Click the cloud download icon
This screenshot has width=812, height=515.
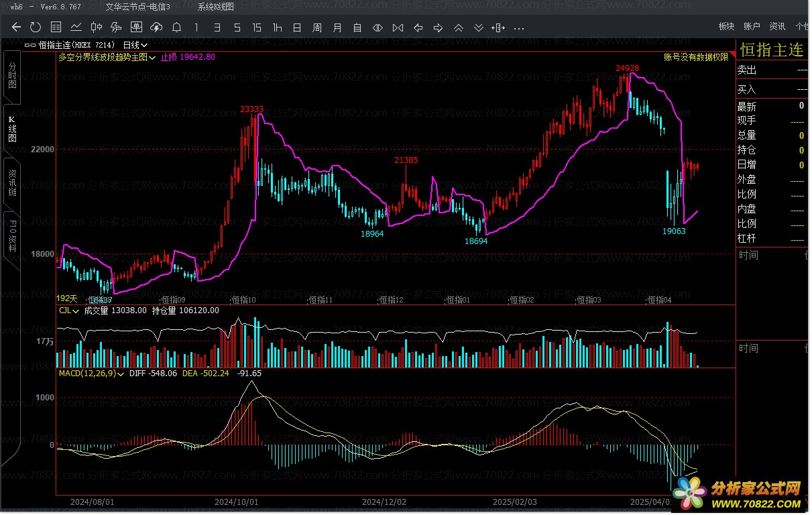156,27
